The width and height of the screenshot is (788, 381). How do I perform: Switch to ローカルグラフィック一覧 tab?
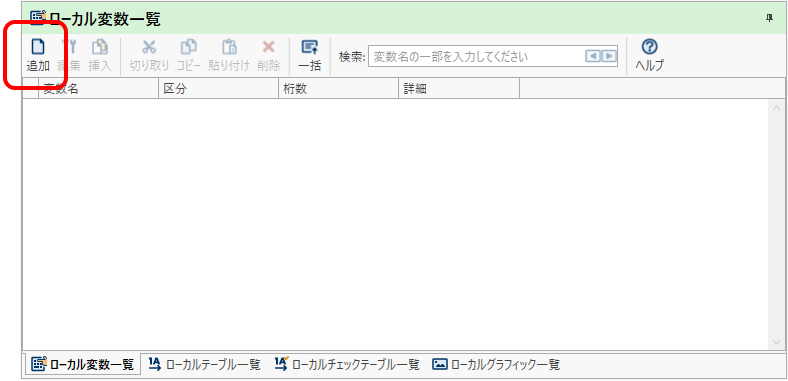(496, 364)
